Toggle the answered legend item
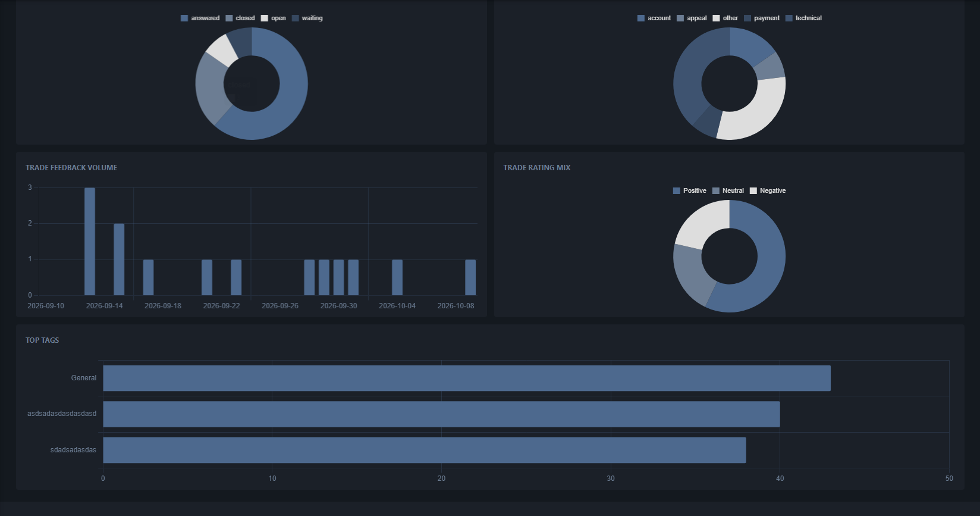Image resolution: width=980 pixels, height=516 pixels. tap(200, 18)
